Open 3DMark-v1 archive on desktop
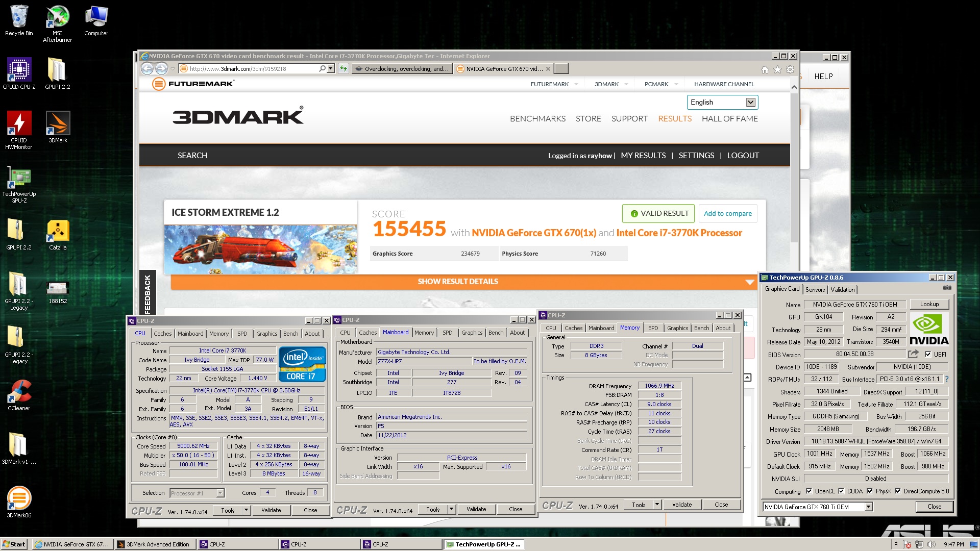Image resolution: width=980 pixels, height=551 pixels. click(19, 449)
